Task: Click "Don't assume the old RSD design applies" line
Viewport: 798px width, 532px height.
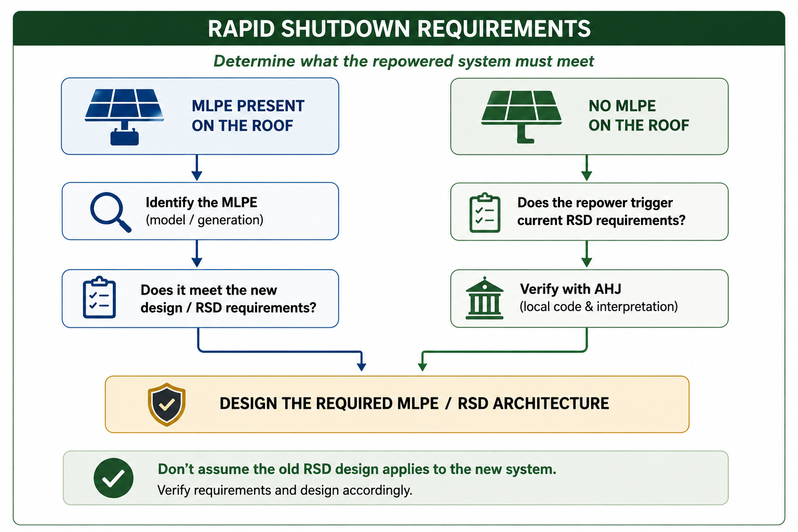Action: coord(357,469)
